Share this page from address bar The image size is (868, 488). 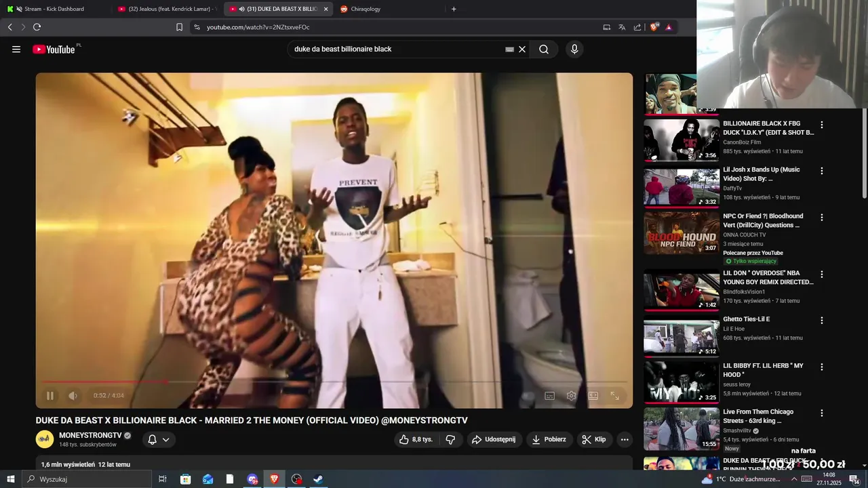click(637, 27)
